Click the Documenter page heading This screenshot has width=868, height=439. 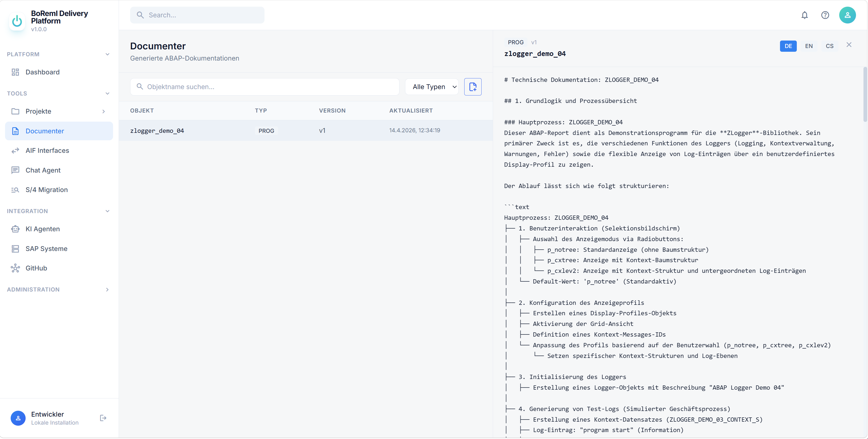158,46
